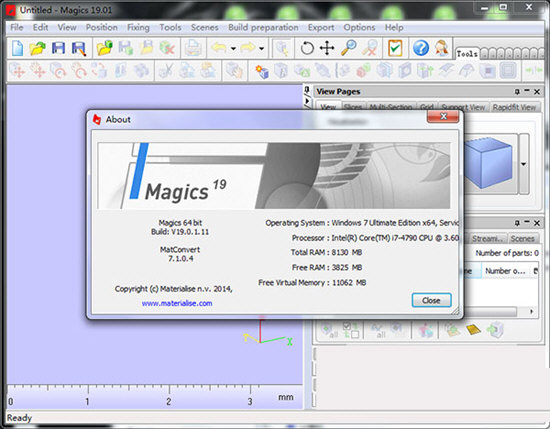Click the blue Help question mark icon
The image size is (550, 429).
(x=421, y=48)
